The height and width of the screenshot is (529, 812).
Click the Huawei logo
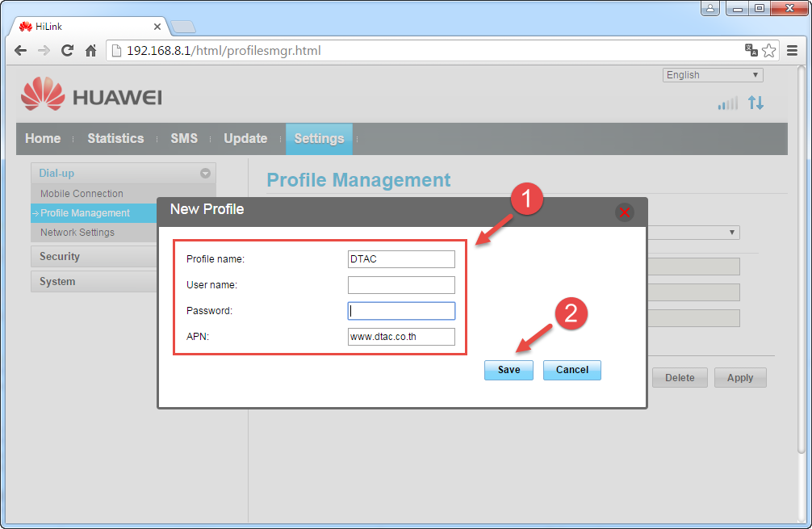92,94
